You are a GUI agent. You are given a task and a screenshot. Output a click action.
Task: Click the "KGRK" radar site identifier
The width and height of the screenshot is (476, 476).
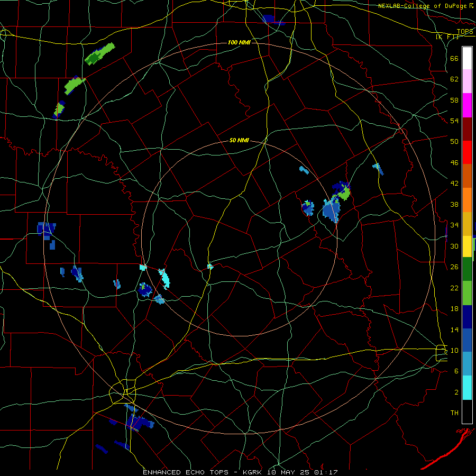(253, 472)
